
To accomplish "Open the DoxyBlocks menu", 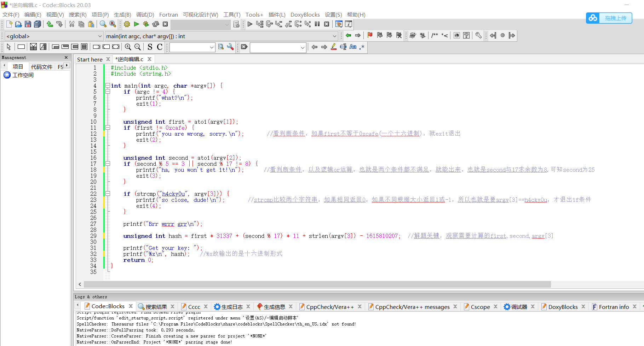I will [305, 14].
